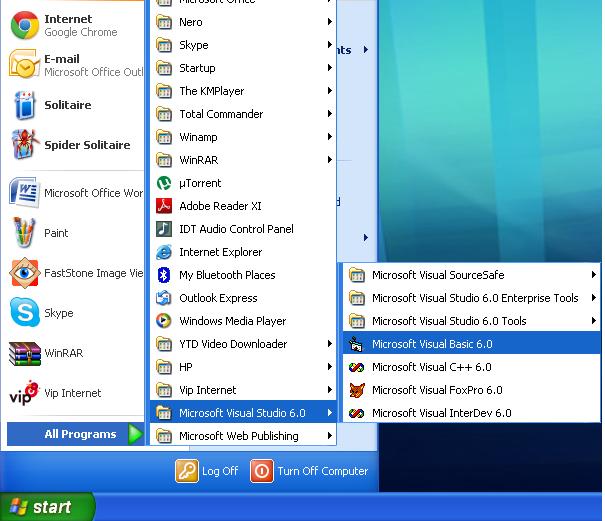
Task: Launch Solitaire card game icon
Action: (24, 105)
